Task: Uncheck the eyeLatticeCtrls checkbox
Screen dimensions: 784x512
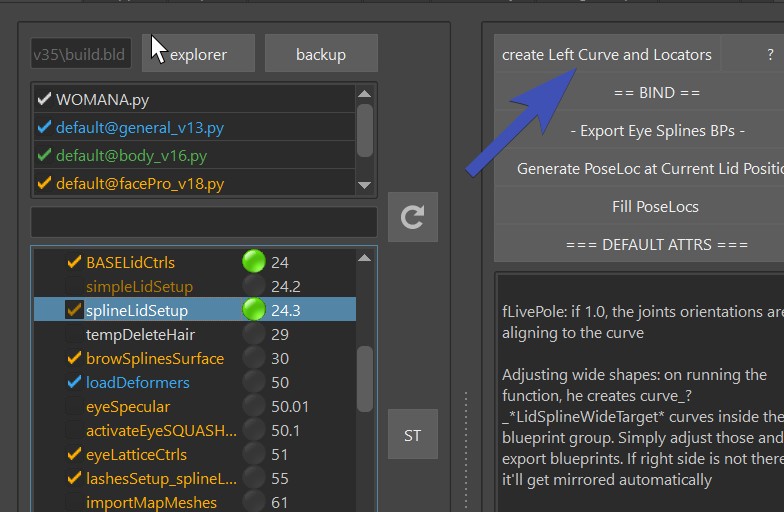Action: click(x=74, y=454)
